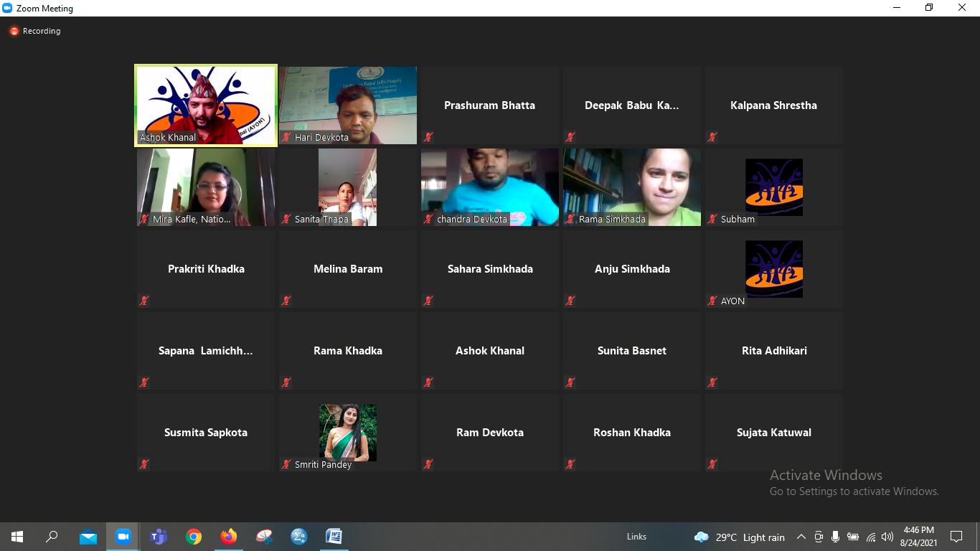
Task: Open Firefox from the taskbar
Action: pyautogui.click(x=229, y=537)
